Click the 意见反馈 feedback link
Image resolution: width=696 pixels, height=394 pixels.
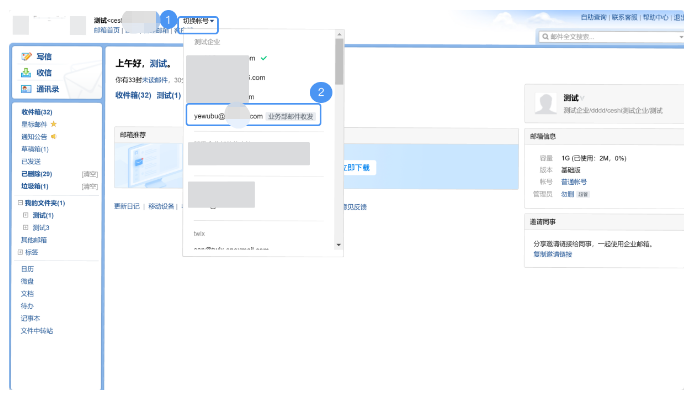355,207
